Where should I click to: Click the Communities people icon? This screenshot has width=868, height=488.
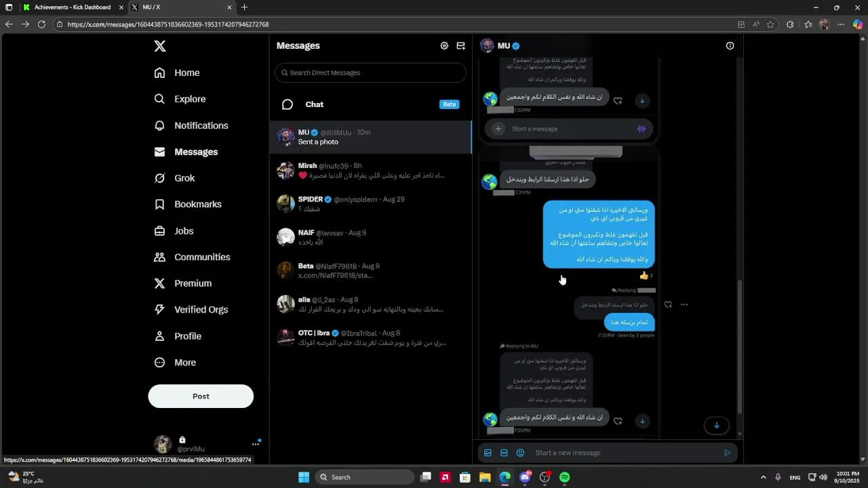[160, 257]
